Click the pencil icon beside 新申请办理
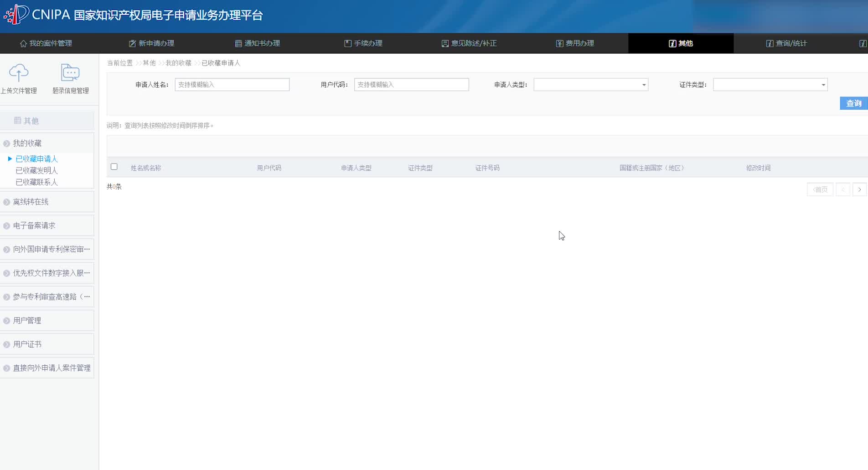 point(132,44)
